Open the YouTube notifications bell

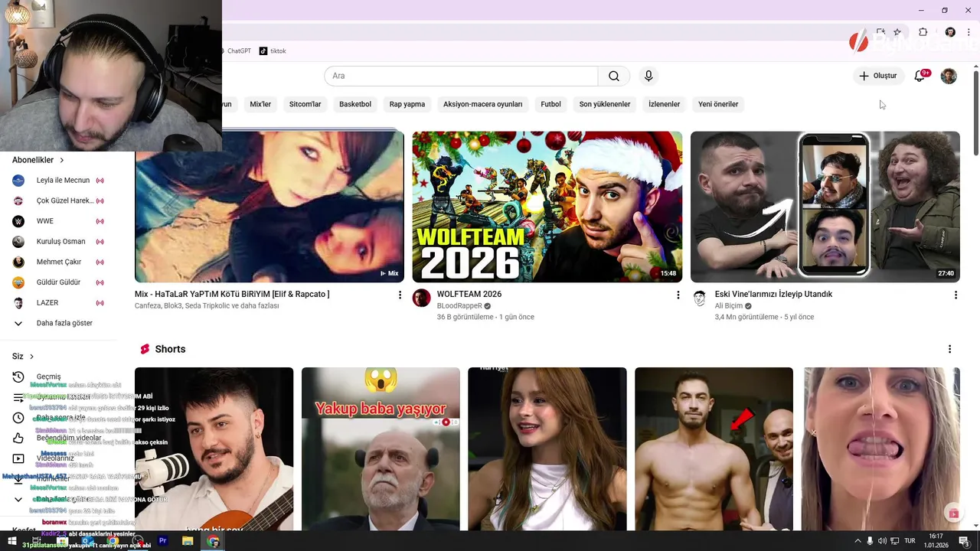pyautogui.click(x=920, y=76)
